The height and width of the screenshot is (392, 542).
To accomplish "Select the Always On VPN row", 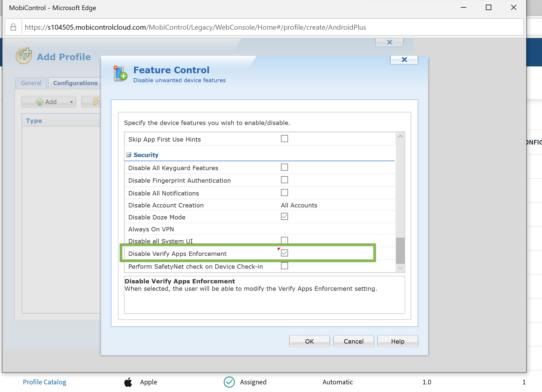I will click(260, 229).
